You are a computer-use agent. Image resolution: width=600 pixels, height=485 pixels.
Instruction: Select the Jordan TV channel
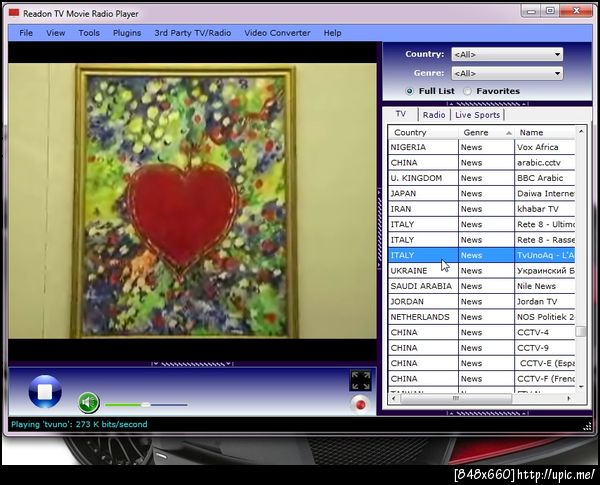click(x=481, y=302)
